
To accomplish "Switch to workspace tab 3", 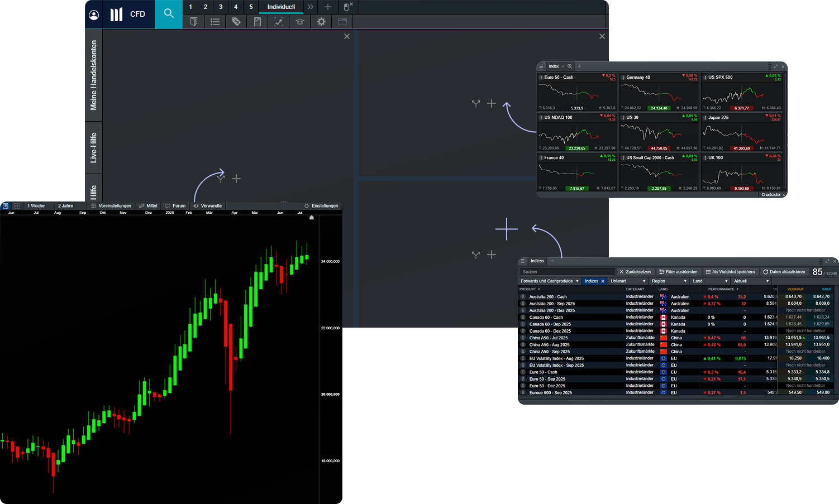I will [220, 7].
